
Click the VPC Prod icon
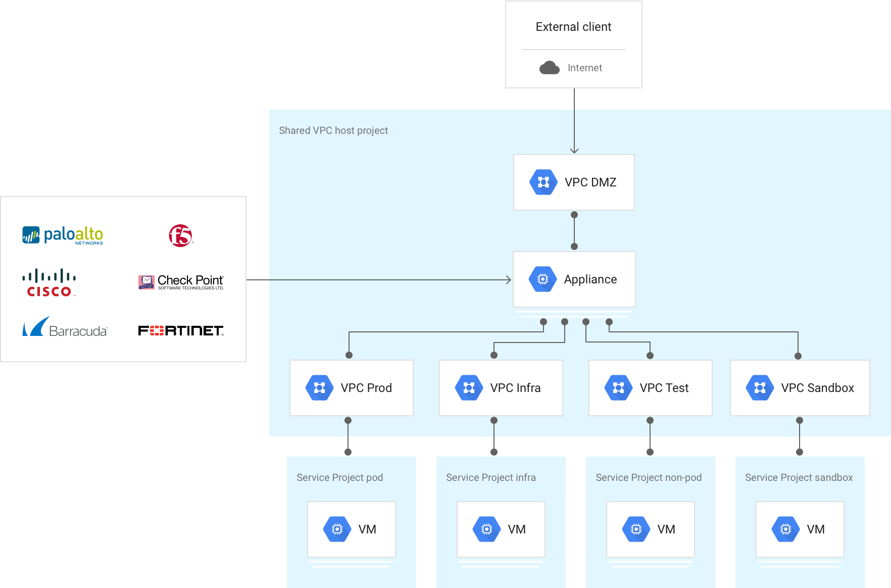coord(319,387)
